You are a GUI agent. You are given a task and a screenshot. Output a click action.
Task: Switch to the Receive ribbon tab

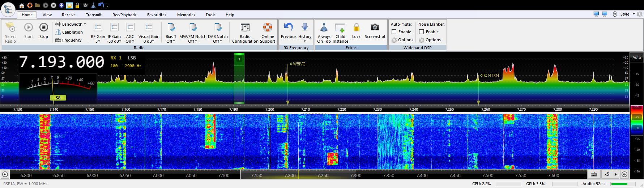click(68, 15)
